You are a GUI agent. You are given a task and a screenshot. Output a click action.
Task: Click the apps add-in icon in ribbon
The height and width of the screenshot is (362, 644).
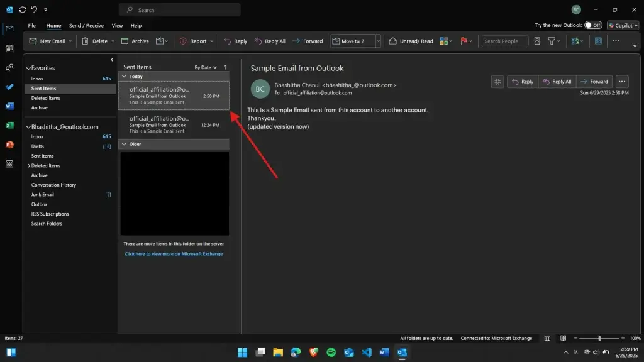pos(599,41)
